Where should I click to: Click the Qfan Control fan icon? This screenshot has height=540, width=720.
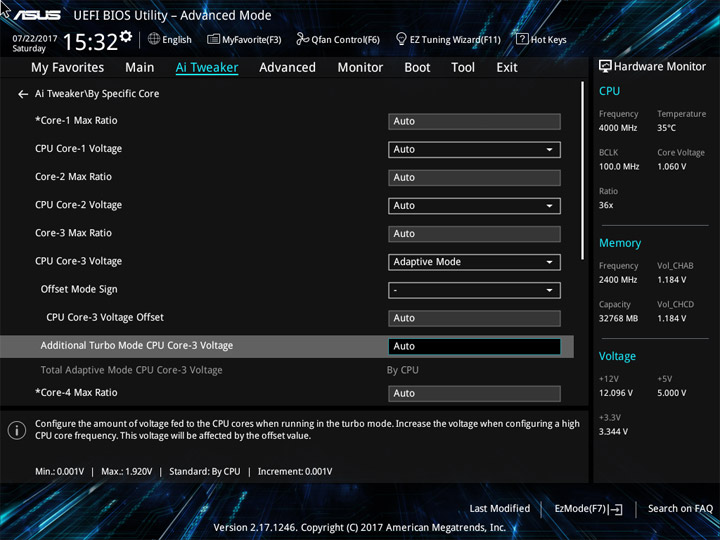(302, 39)
